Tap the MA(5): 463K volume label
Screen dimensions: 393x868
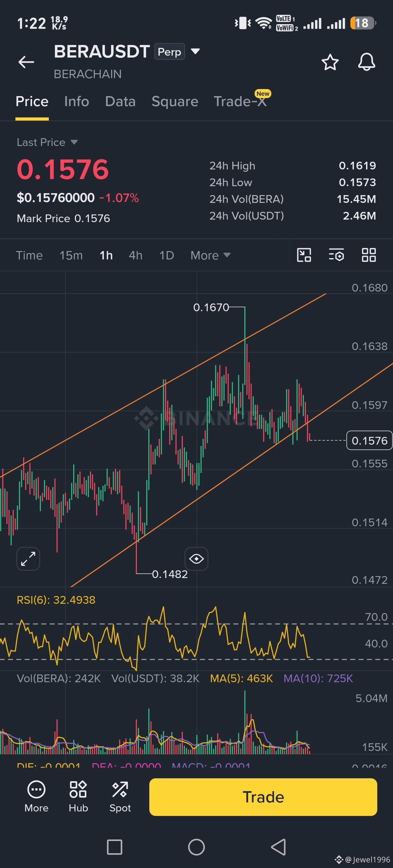point(241,678)
